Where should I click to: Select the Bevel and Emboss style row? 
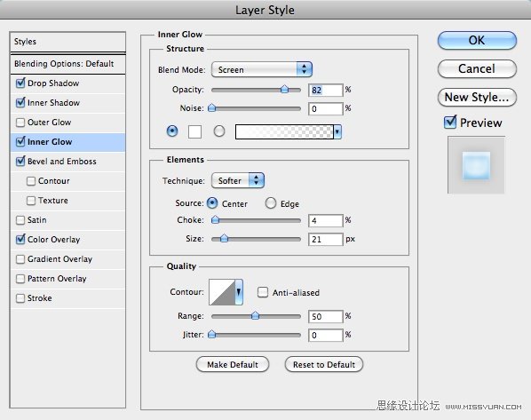coord(68,162)
